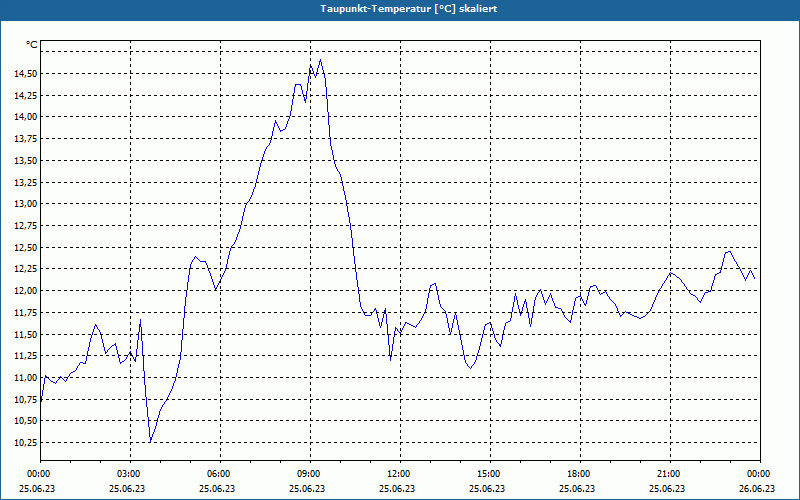Select the 12,00 y-axis value
The width and height of the screenshot is (800, 500).
(x=26, y=291)
